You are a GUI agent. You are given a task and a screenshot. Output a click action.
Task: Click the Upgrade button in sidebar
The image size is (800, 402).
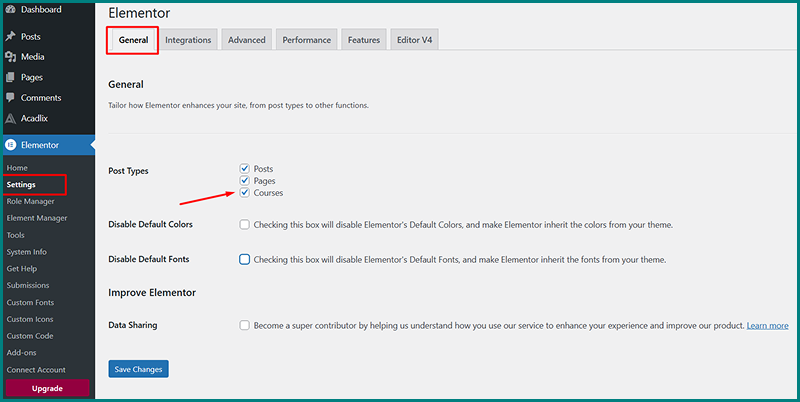click(x=47, y=388)
